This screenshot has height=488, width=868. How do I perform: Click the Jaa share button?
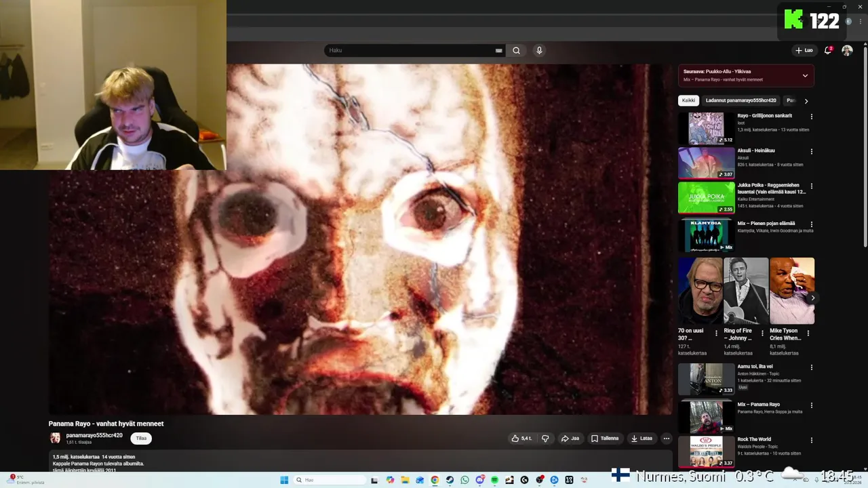pos(570,439)
